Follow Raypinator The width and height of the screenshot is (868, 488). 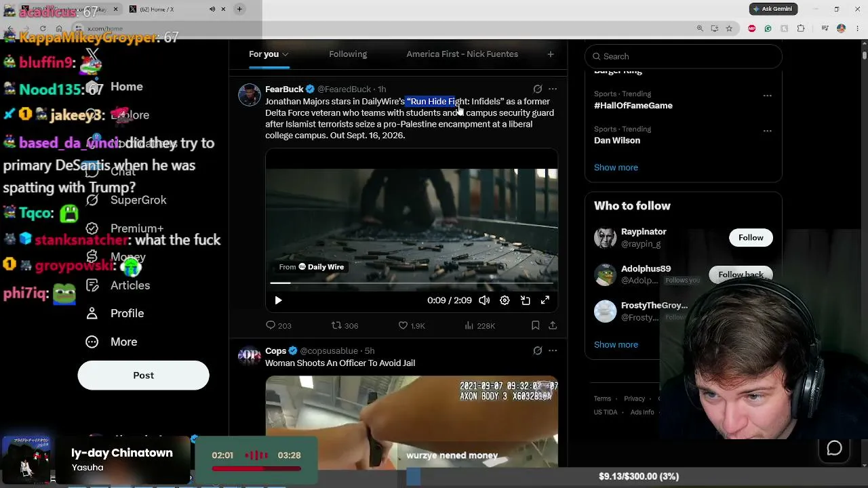tap(751, 237)
